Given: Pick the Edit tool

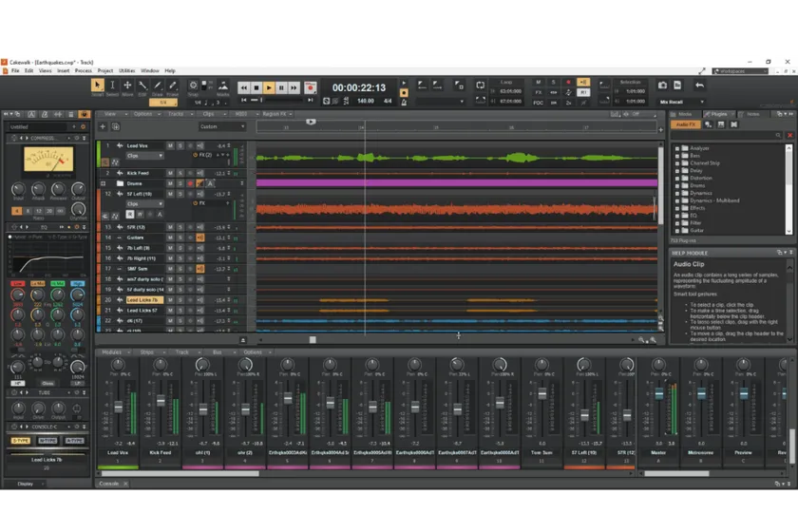Looking at the screenshot, I should (142, 85).
